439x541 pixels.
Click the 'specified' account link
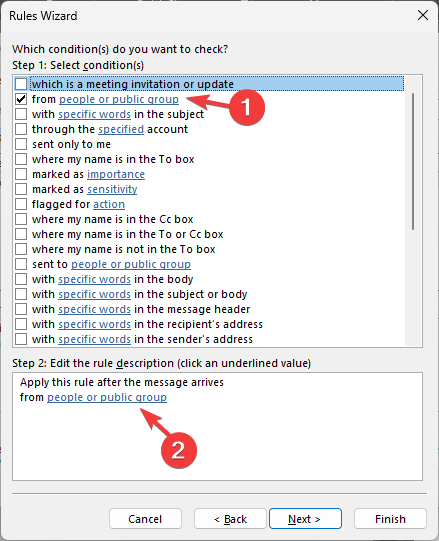tap(121, 129)
